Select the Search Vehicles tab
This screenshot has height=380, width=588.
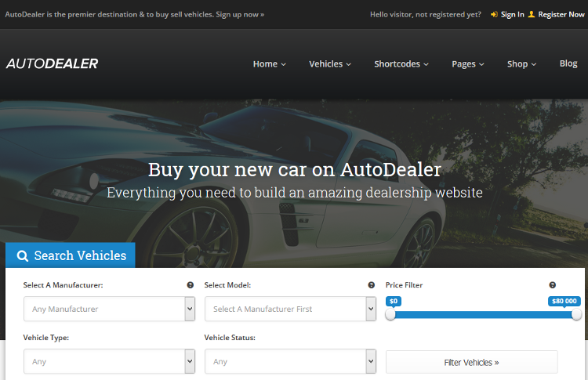[x=71, y=255]
